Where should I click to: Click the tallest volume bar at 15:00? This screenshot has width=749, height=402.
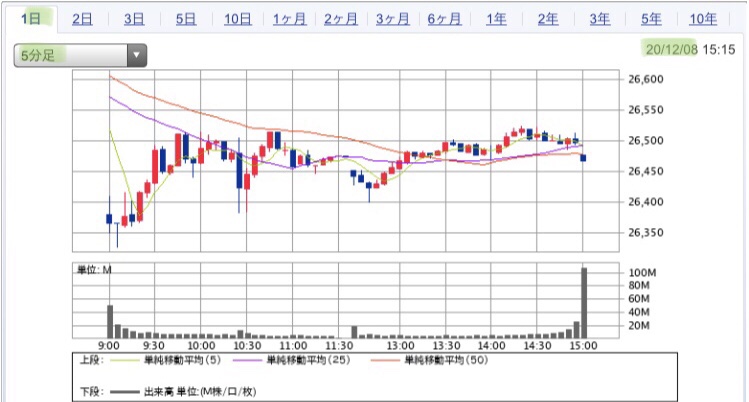tap(584, 303)
